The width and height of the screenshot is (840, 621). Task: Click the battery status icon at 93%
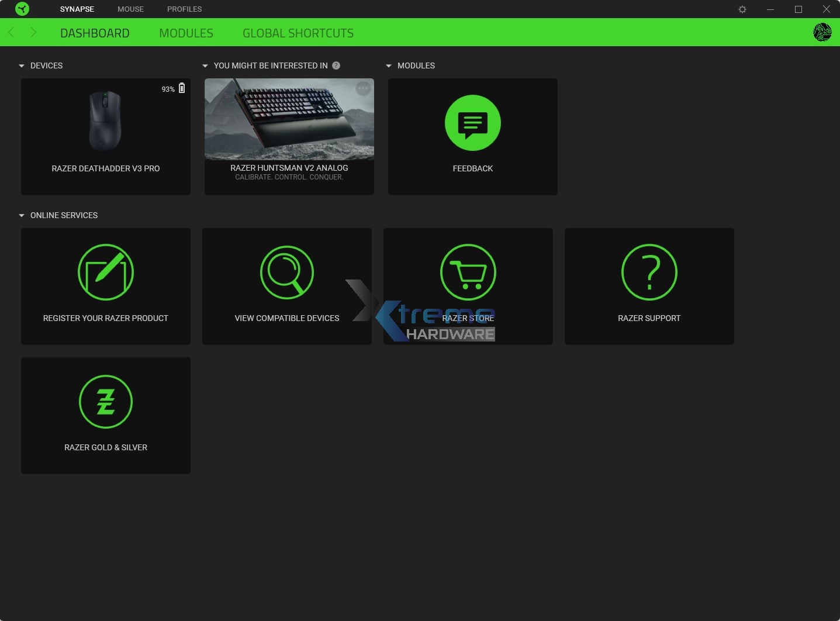point(182,88)
